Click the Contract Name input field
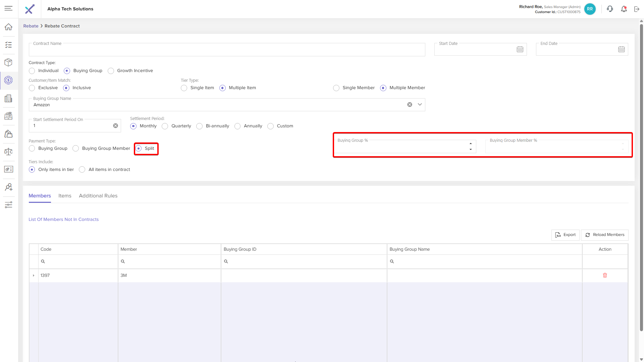Viewport: 644px width, 362px height. coord(227,50)
